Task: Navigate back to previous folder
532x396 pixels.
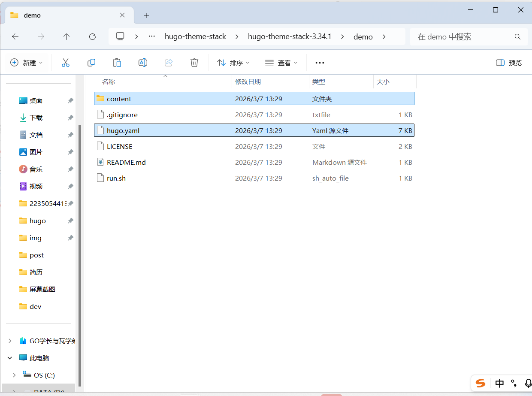Action: point(15,37)
